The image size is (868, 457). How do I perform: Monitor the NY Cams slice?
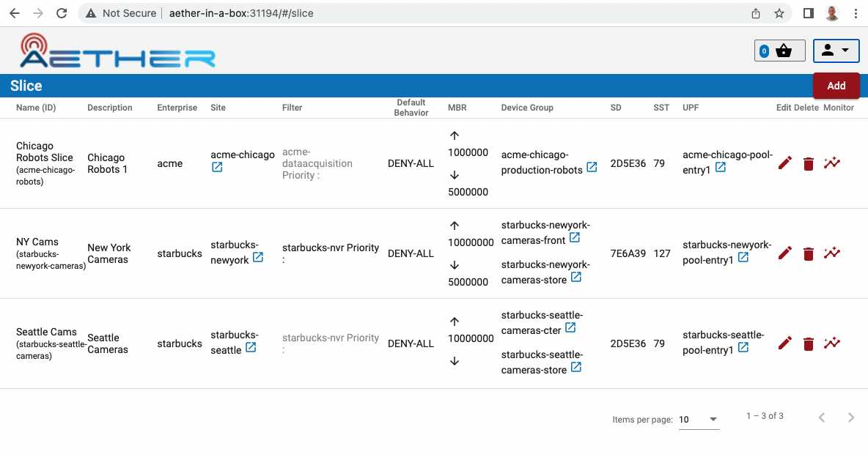[x=831, y=253]
